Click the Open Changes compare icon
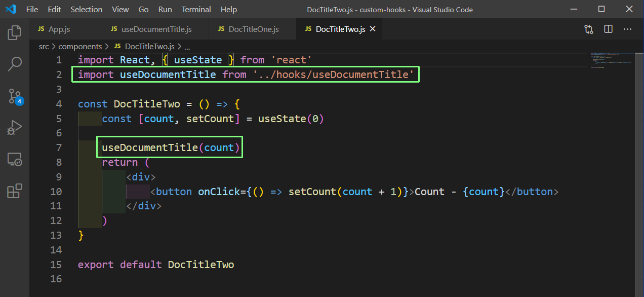This screenshot has height=297, width=644. (x=589, y=29)
